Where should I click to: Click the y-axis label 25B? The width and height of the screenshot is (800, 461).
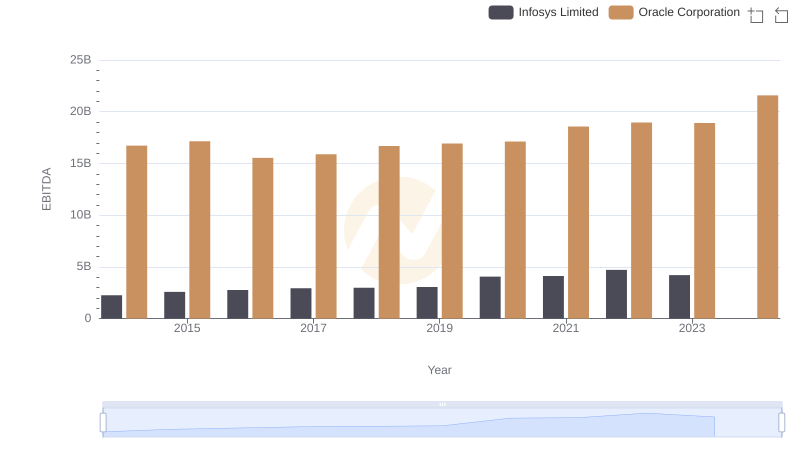coord(81,60)
